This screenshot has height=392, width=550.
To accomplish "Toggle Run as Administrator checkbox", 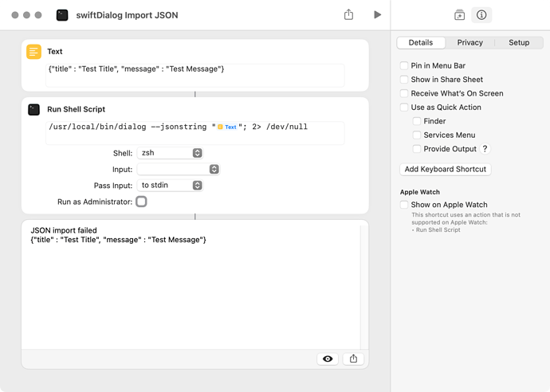I will pos(141,202).
